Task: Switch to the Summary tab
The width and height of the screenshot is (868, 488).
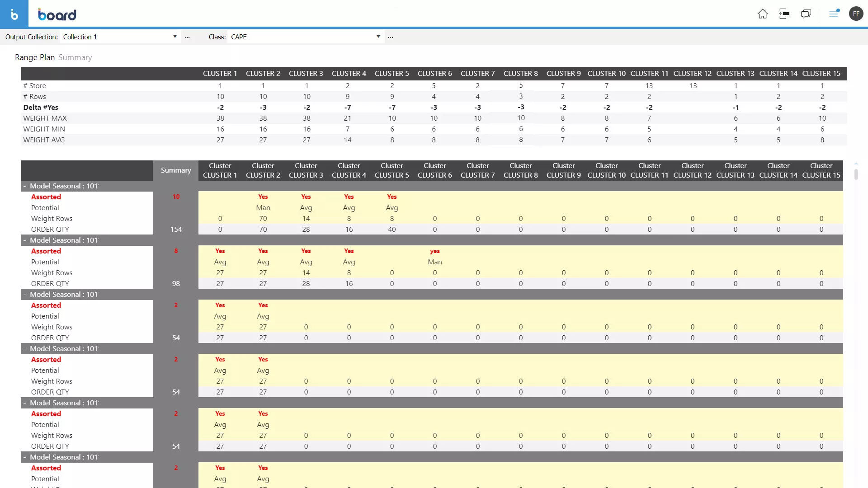Action: click(75, 56)
